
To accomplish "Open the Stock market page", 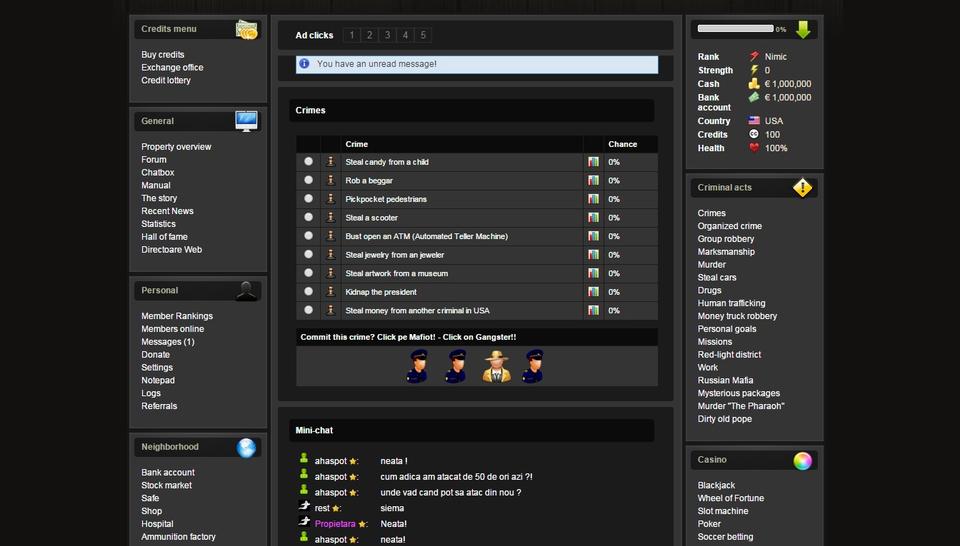I will pyautogui.click(x=166, y=485).
